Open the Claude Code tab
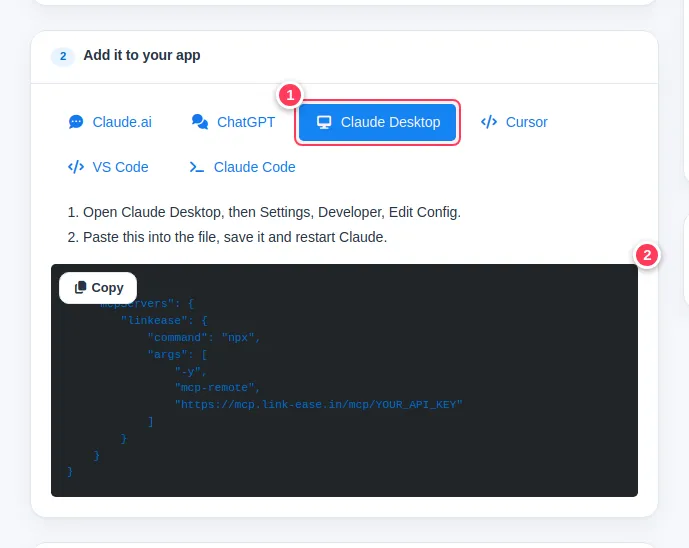This screenshot has height=548, width=689. point(242,167)
